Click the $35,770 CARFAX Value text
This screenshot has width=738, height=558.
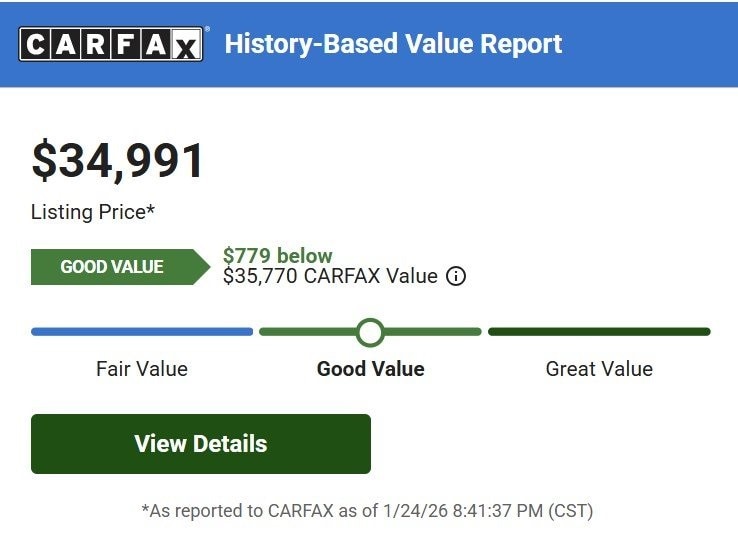coord(330,277)
